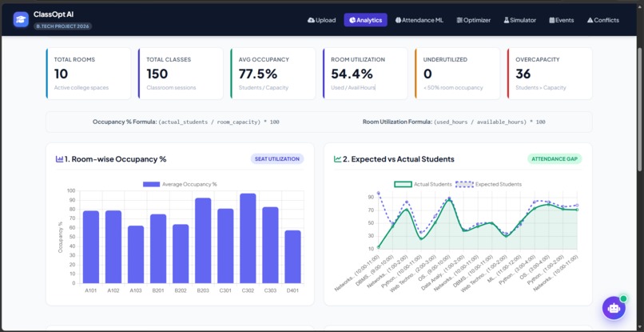Toggle the Actual Students legend item

pyautogui.click(x=423, y=184)
